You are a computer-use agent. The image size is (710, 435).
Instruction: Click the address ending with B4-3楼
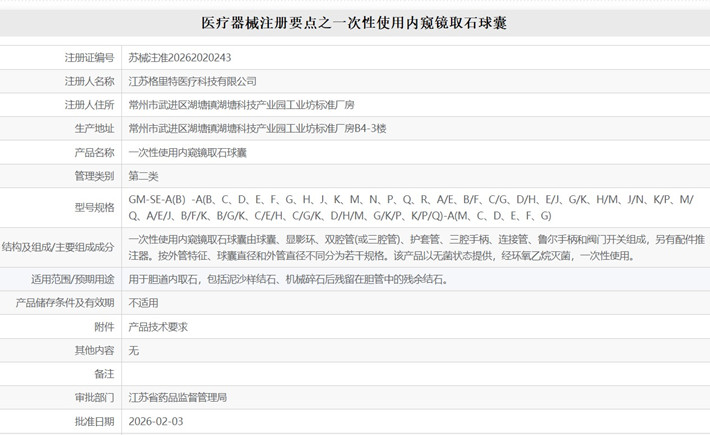coord(257,129)
